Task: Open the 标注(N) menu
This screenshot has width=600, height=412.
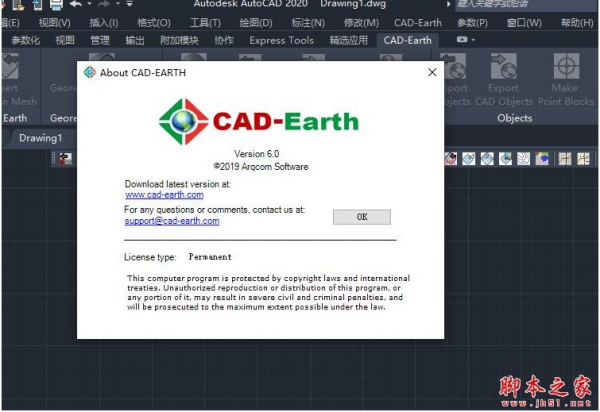Action: tap(308, 23)
